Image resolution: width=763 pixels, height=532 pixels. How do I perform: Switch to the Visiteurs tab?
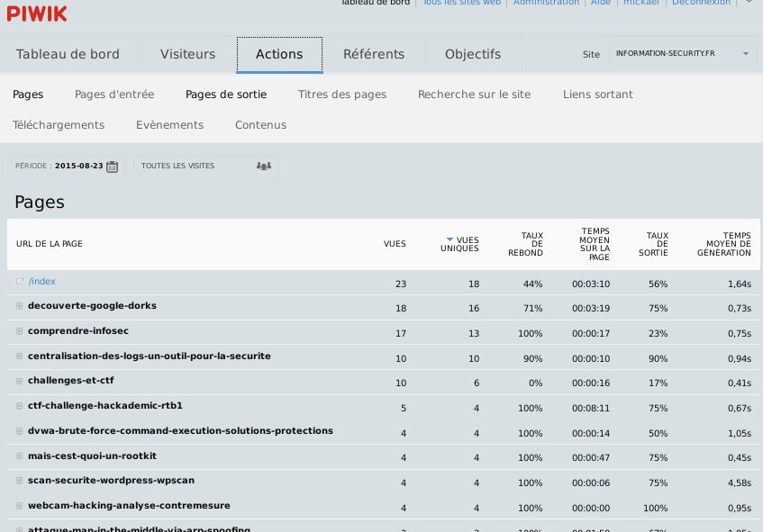(x=187, y=54)
